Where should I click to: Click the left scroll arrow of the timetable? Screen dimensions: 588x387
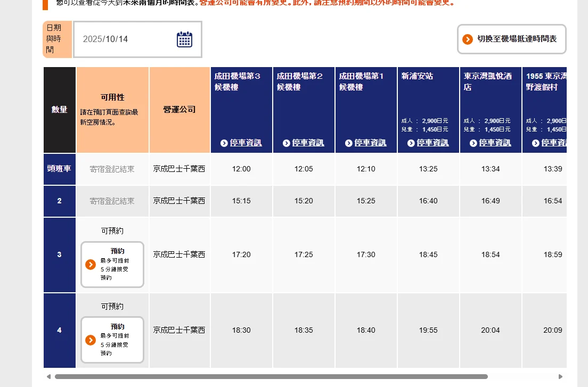(x=48, y=376)
